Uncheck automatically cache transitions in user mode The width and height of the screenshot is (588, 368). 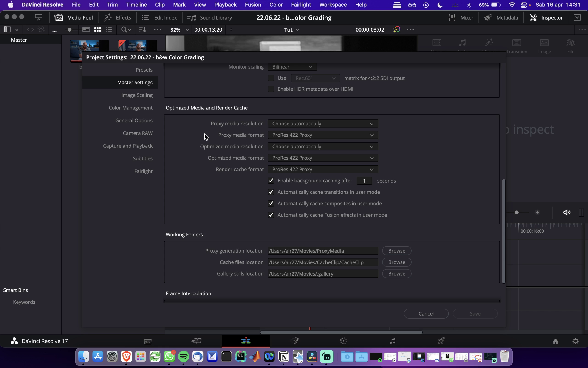point(271,192)
